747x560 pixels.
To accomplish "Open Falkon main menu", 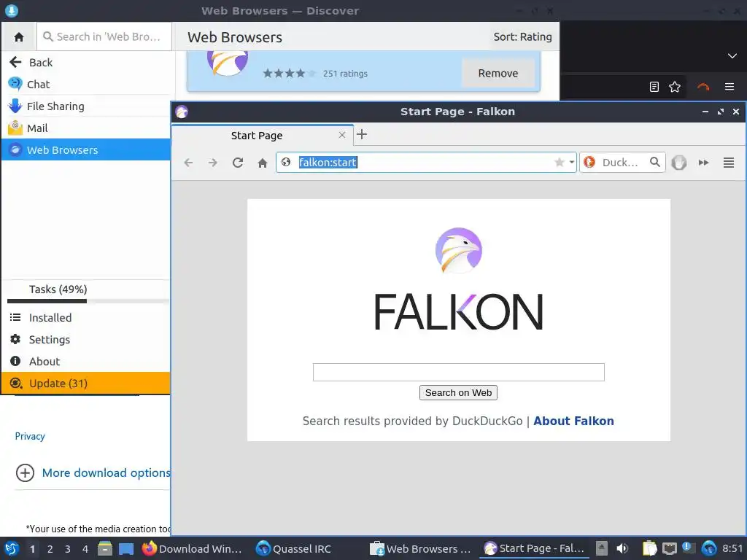I will click(x=729, y=163).
